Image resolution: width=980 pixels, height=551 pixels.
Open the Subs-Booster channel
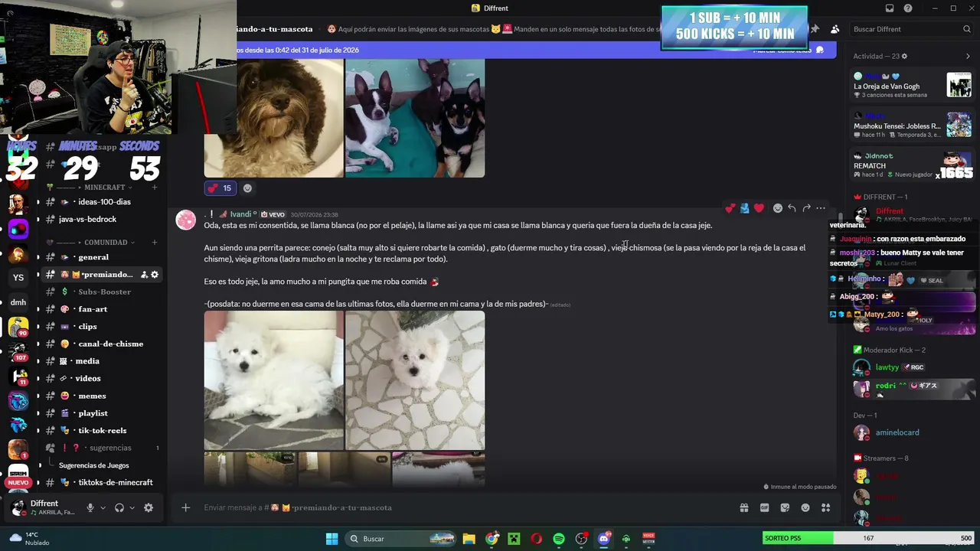point(103,292)
